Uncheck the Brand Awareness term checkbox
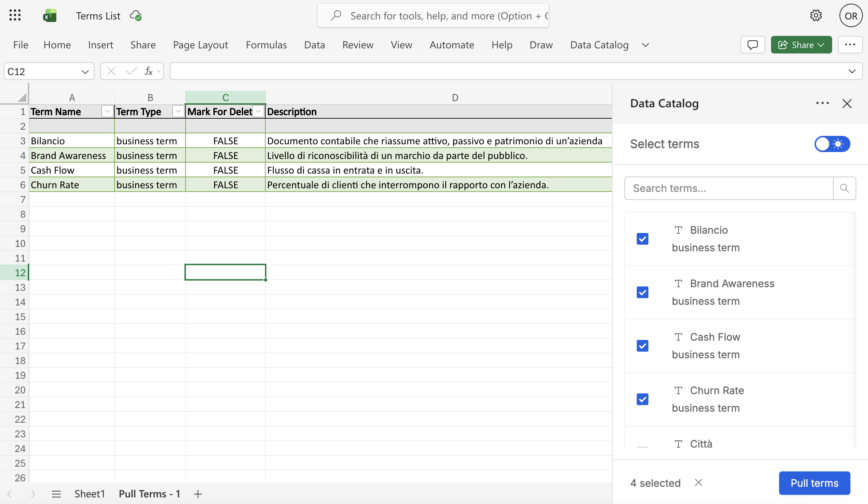Screen dimensions: 868x504 tap(642, 292)
